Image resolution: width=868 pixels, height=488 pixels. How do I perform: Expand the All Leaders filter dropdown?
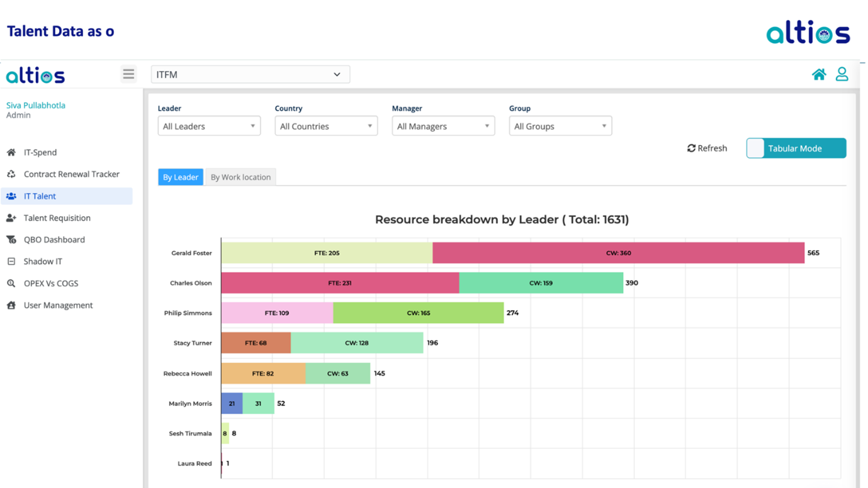tap(208, 125)
